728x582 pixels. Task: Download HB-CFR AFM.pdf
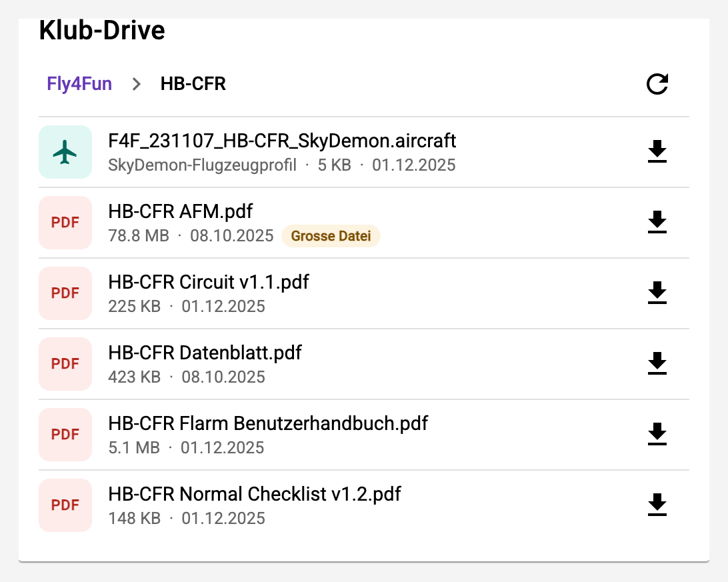click(657, 222)
